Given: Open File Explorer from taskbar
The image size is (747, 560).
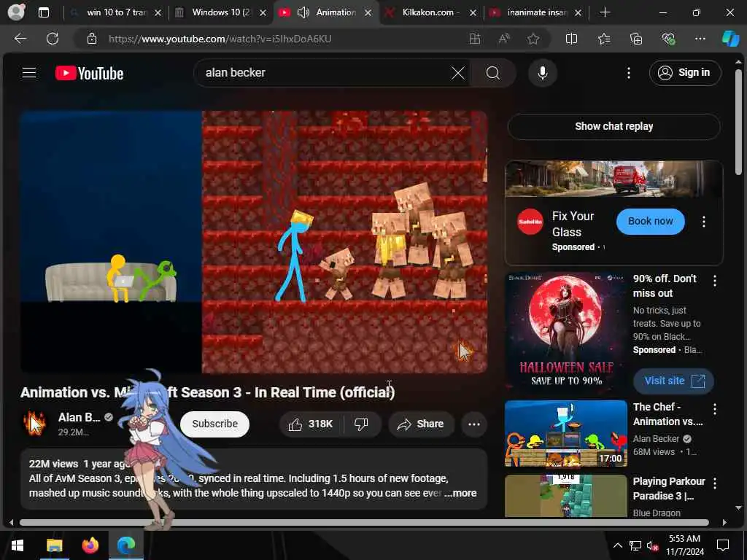Looking at the screenshot, I should [54, 545].
